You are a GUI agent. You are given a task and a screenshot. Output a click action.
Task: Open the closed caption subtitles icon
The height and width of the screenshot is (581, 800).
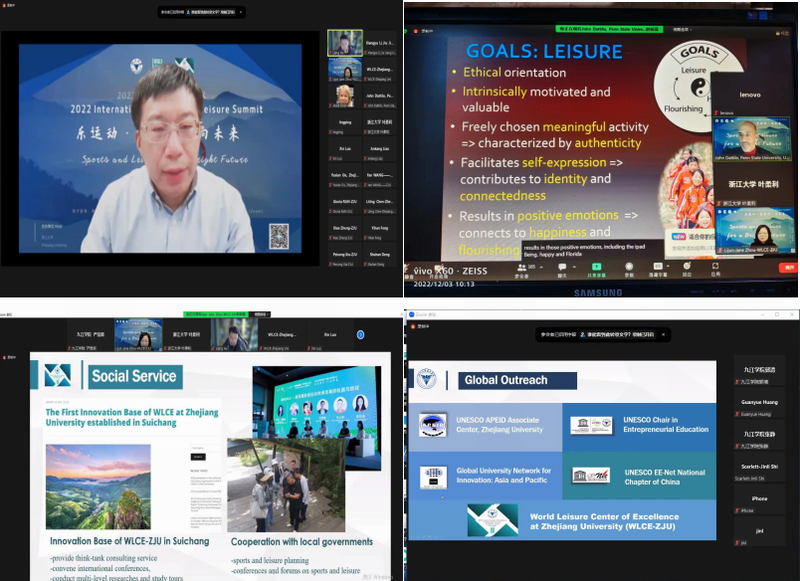tap(660, 268)
